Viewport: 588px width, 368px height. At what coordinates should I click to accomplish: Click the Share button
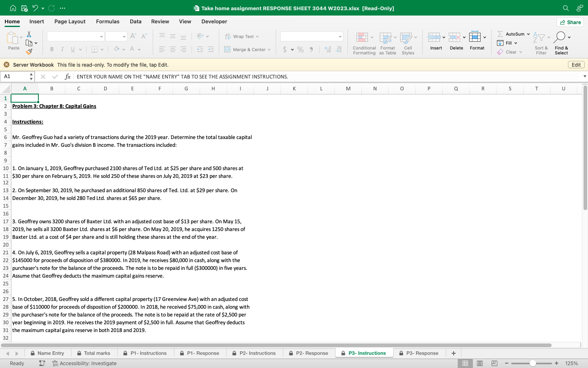[570, 22]
